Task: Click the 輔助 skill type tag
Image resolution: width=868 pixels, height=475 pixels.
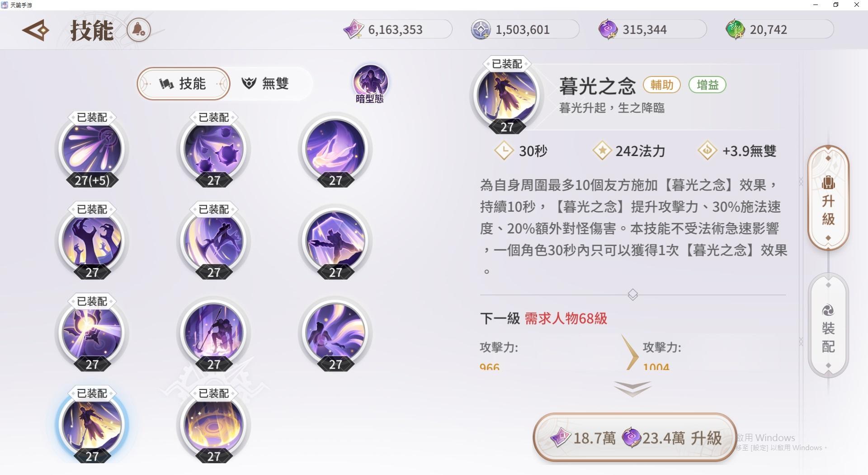Action: (x=662, y=85)
